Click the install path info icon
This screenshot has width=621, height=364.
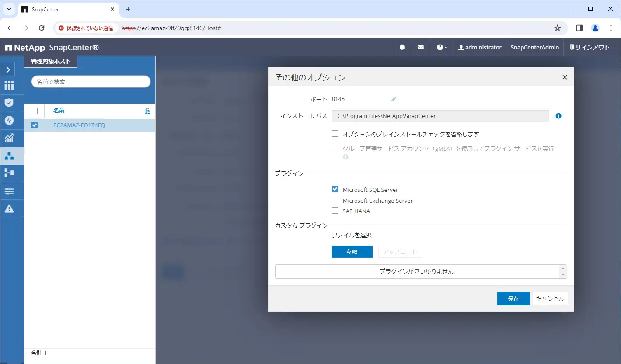pyautogui.click(x=558, y=116)
